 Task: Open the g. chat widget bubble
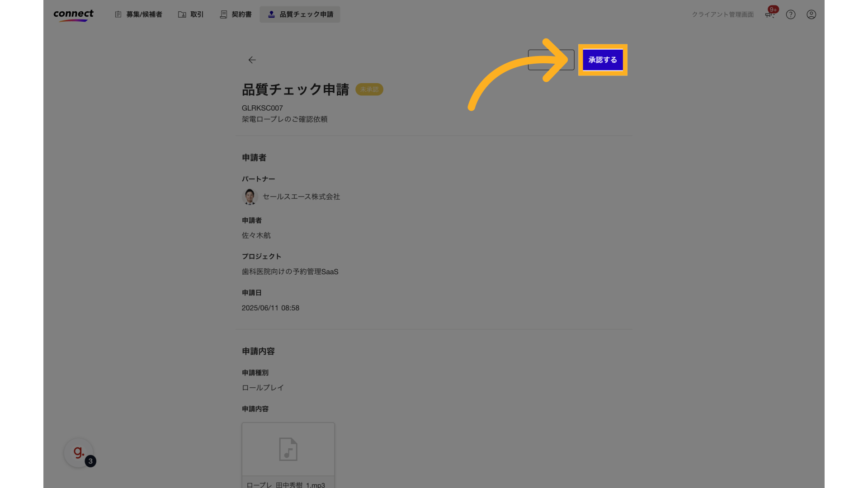pos(78,453)
